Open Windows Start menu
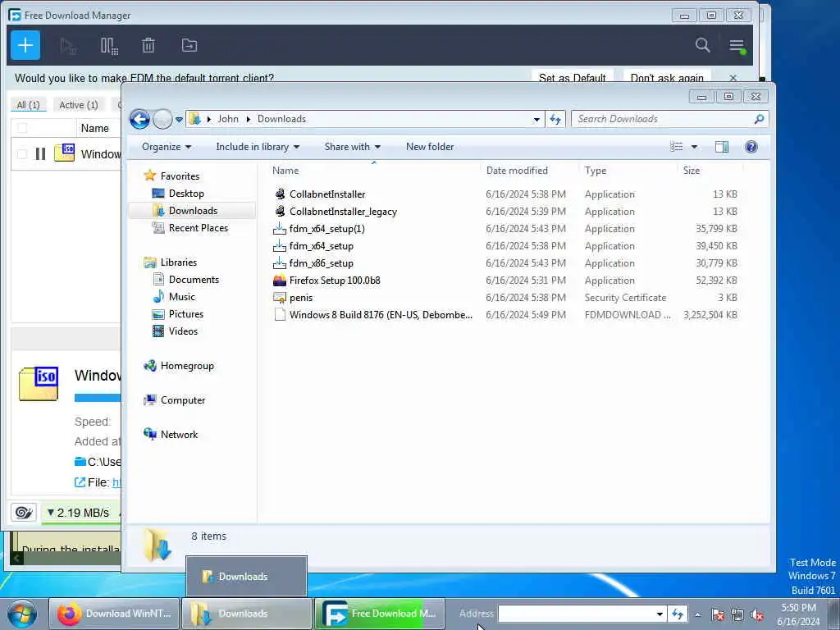This screenshot has height=630, width=840. pyautogui.click(x=22, y=614)
